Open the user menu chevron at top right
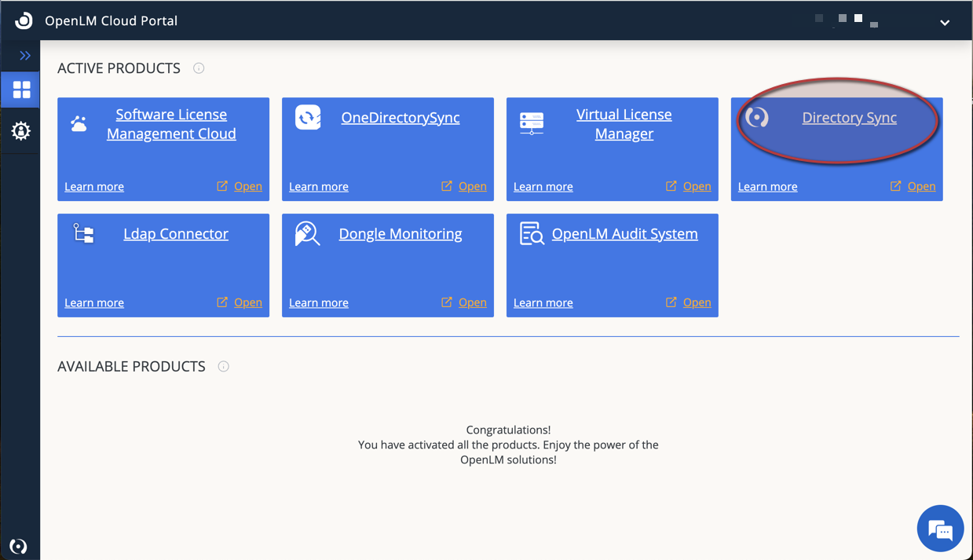Image resolution: width=973 pixels, height=560 pixels. 945,23
